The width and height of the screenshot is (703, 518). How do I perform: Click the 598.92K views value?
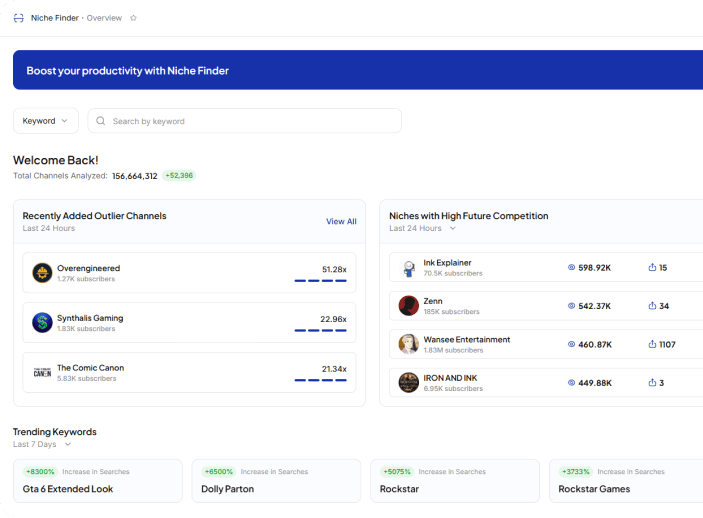(595, 268)
